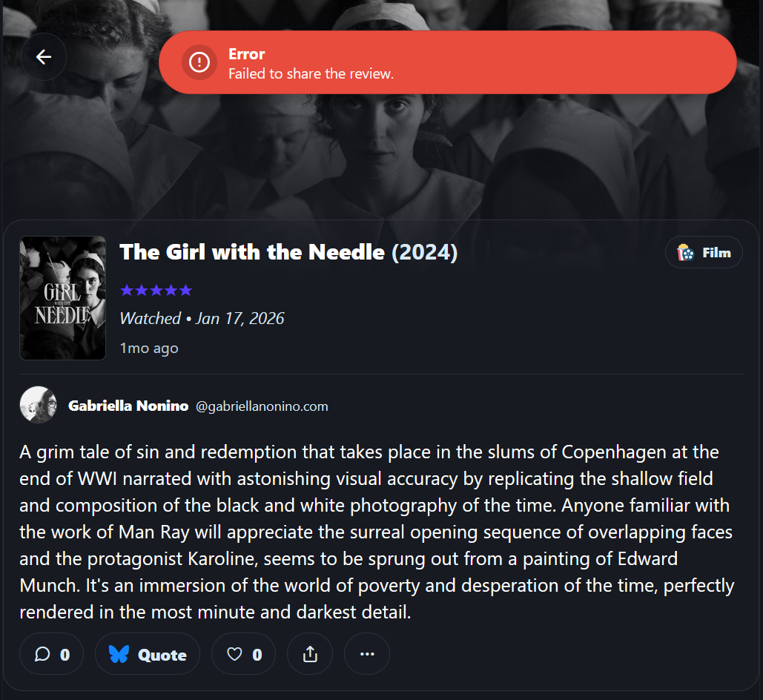
Task: Open Gabriella Nonino's profile name link
Action: [x=128, y=406]
